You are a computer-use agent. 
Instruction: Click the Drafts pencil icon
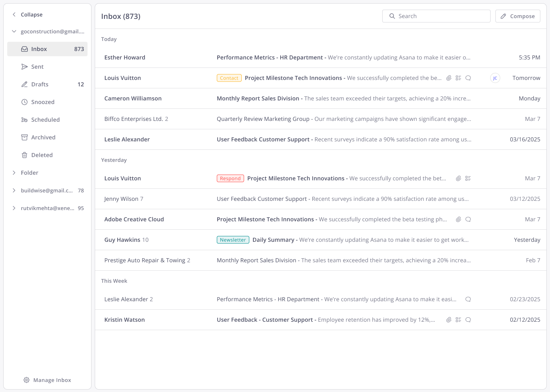coord(24,84)
